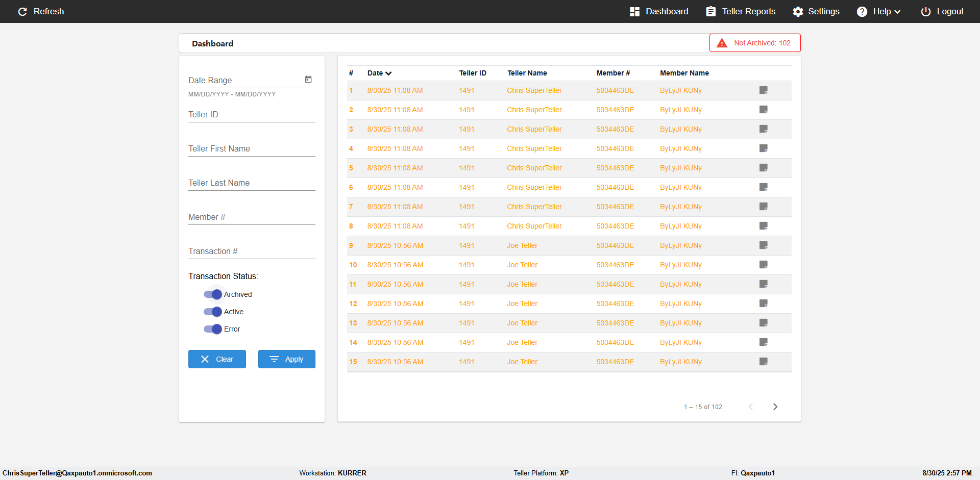Select Chris SuperTeller in row 1
Viewport: 980px width, 480px height.
[534, 90]
